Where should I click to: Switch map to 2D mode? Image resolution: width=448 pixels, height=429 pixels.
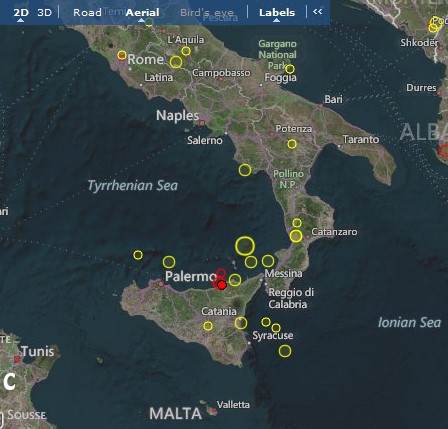[x=21, y=13]
